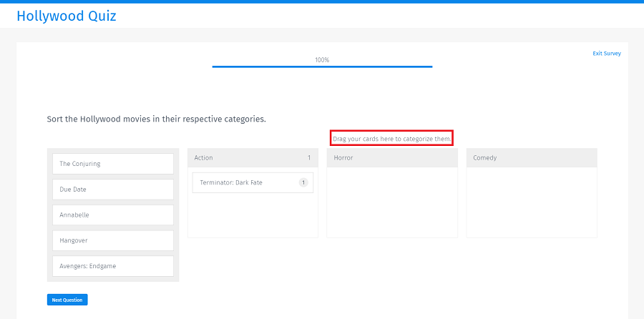
Task: Click the rank badge on Terminator card
Action: click(303, 182)
